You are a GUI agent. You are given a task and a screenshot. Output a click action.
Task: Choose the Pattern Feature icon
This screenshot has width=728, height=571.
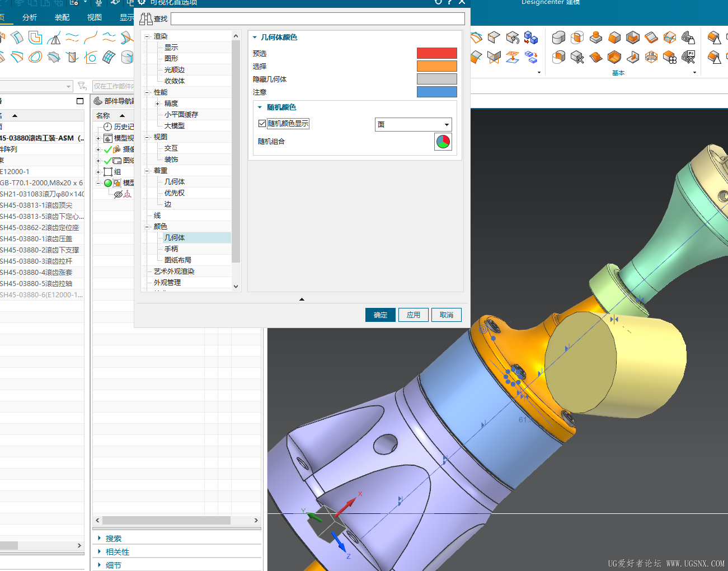click(x=670, y=57)
